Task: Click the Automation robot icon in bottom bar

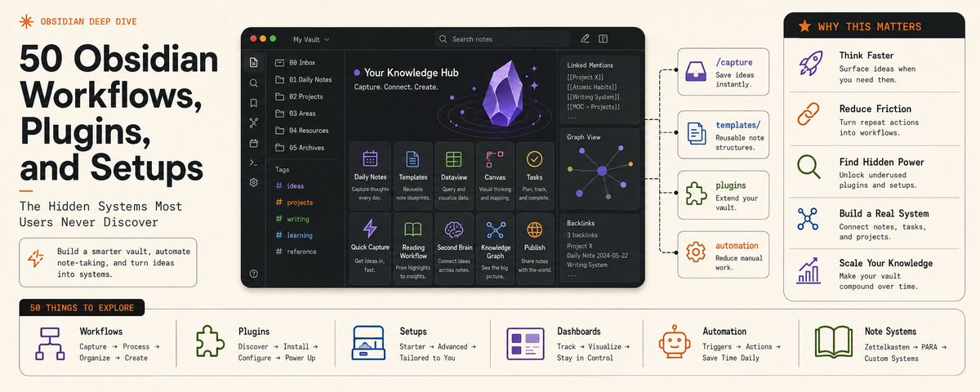Action: click(675, 343)
